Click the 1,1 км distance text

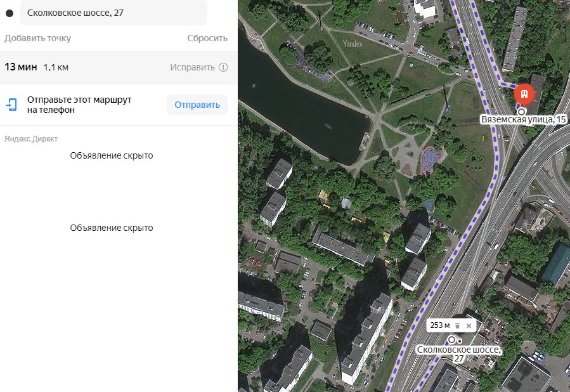point(56,67)
